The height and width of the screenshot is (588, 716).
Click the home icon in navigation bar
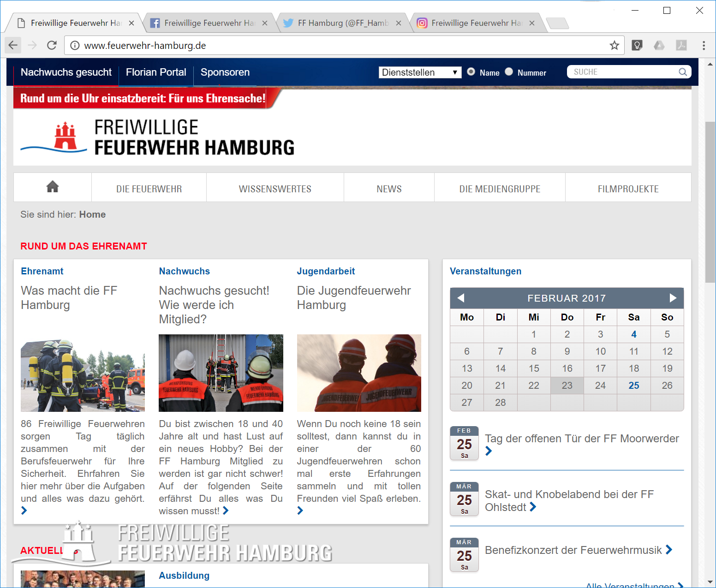53,187
